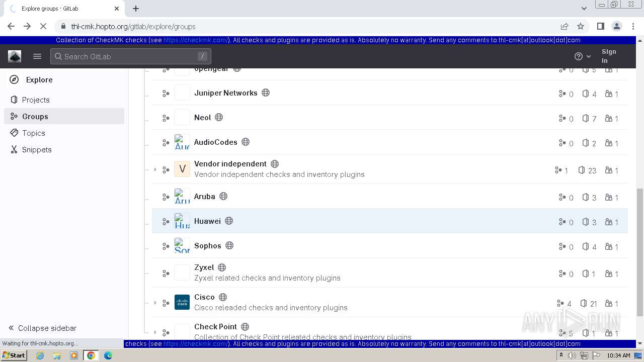Click public globe icon next to Zyxel
This screenshot has height=362, width=644.
[222, 267]
